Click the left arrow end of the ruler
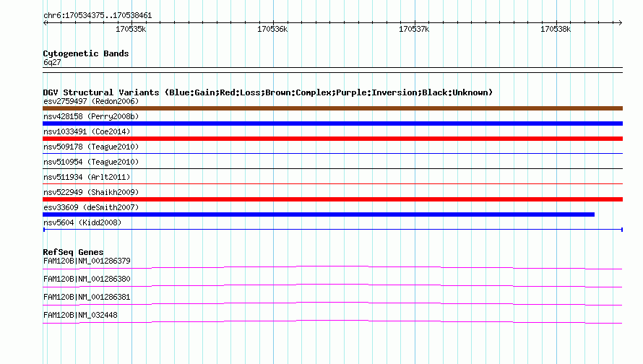The height and width of the screenshot is (364, 643). pos(45,23)
